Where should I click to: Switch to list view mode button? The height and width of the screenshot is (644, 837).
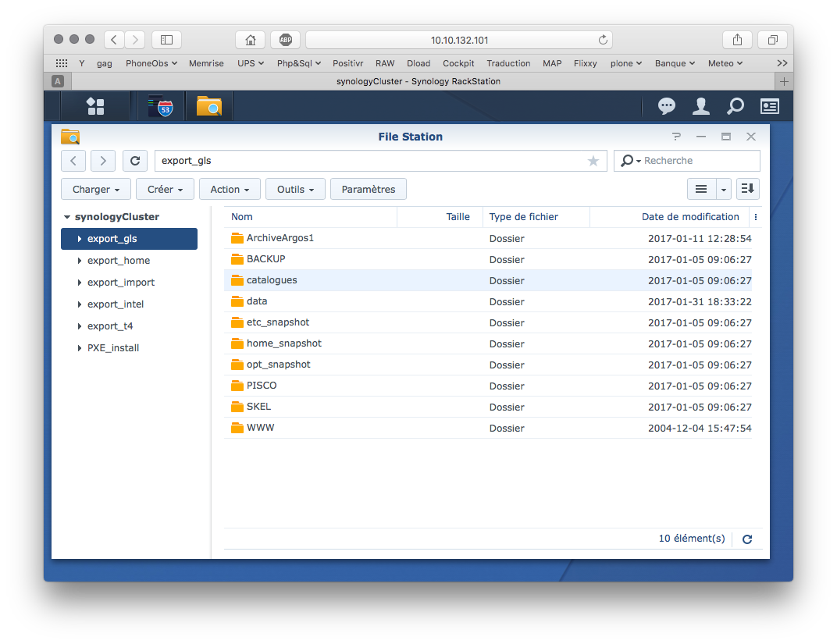click(701, 189)
